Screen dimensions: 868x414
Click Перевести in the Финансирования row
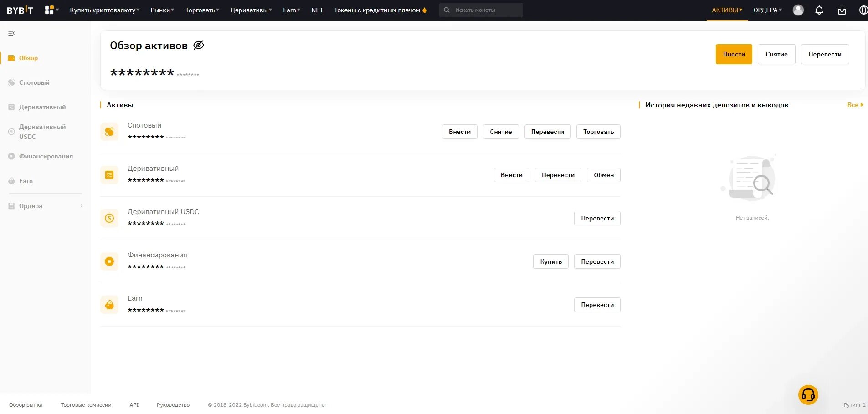pos(597,261)
